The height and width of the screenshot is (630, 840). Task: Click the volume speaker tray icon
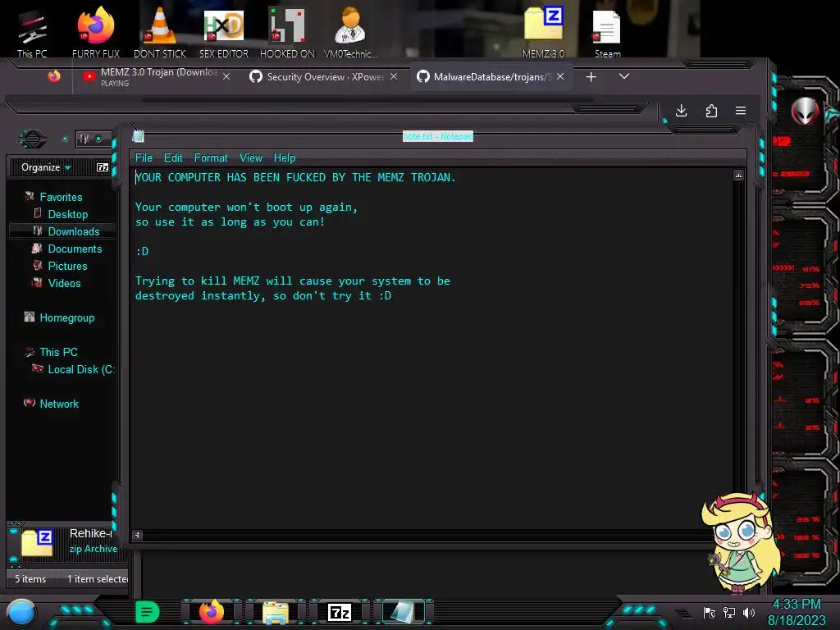(x=749, y=613)
